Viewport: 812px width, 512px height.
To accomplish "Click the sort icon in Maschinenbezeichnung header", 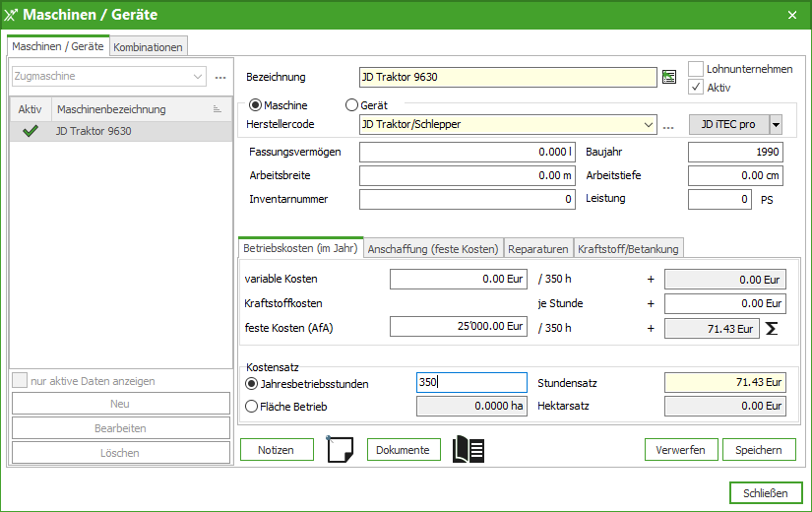I will (218, 109).
